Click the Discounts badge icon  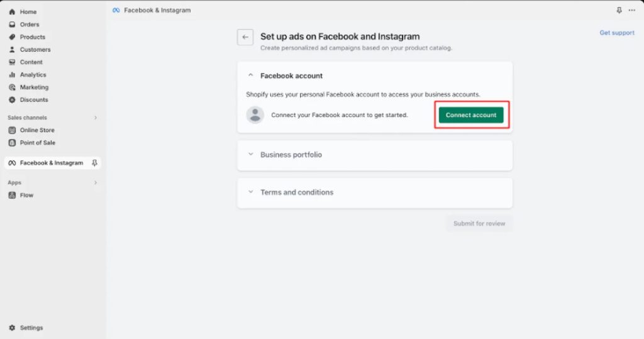[x=12, y=100]
